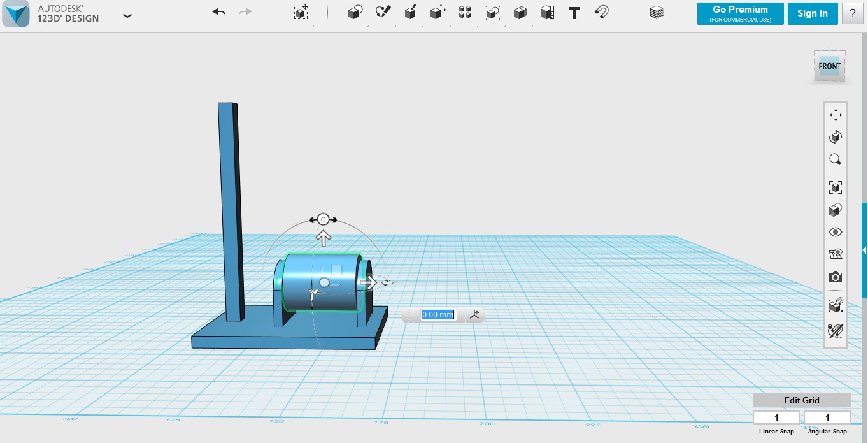Open the Material tool

tap(657, 12)
